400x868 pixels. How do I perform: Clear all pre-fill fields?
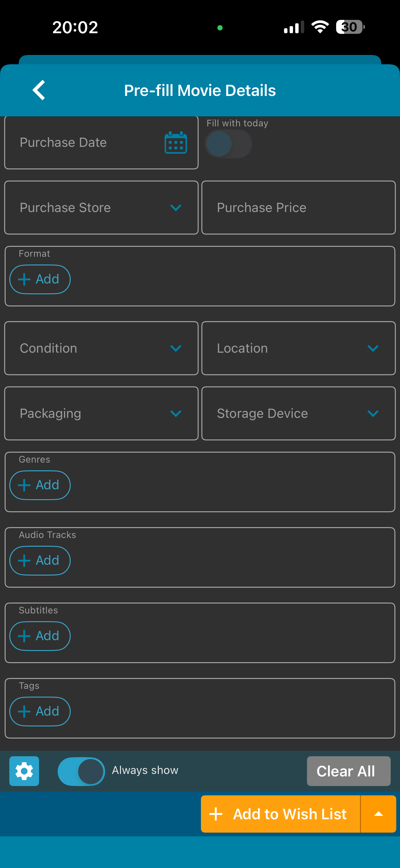[349, 771]
